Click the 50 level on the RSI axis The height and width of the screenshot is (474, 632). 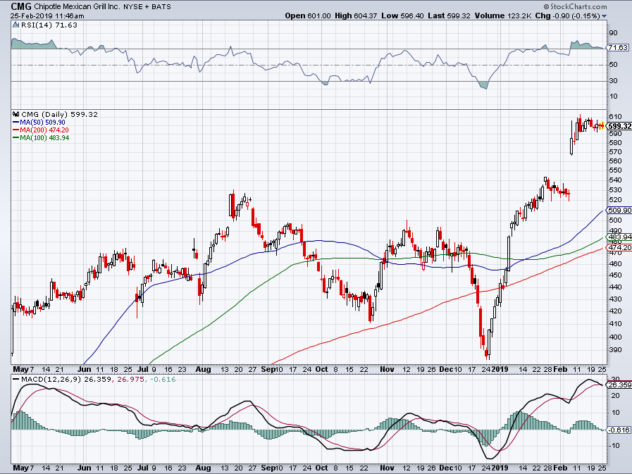coord(613,64)
